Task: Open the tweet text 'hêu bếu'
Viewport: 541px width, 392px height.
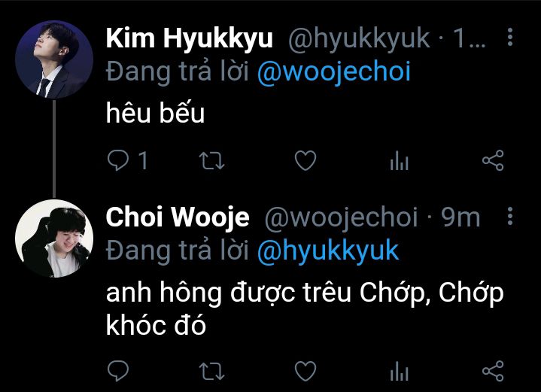Action: (155, 113)
